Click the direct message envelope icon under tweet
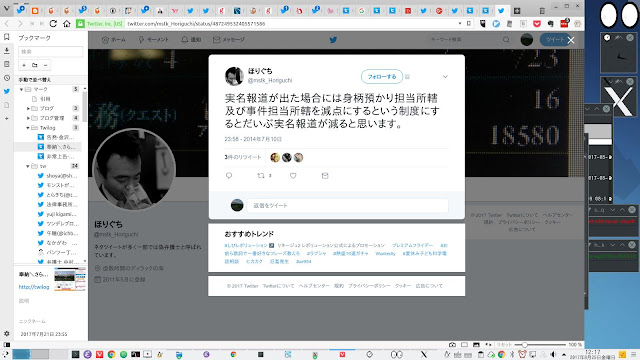The image size is (640, 360). click(x=325, y=176)
